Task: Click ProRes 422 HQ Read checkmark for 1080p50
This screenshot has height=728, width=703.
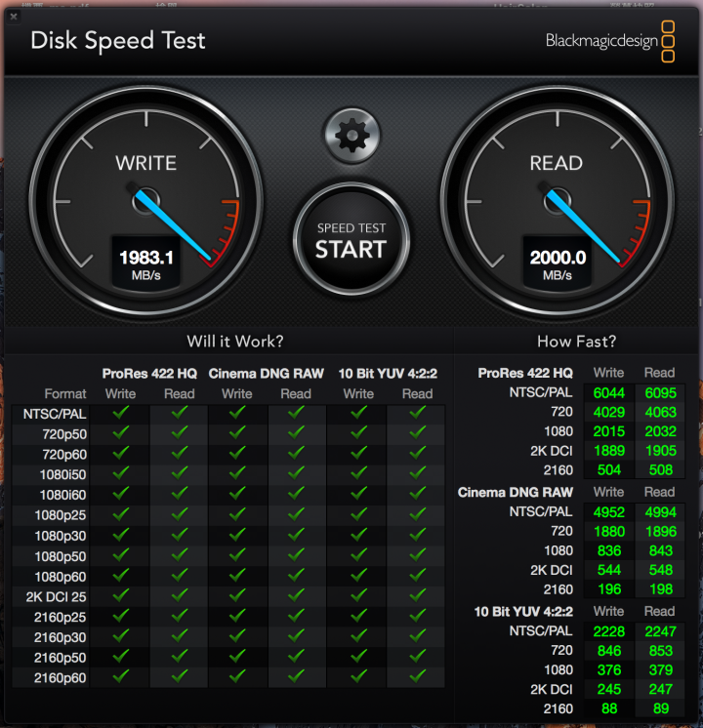Action: 180,555
